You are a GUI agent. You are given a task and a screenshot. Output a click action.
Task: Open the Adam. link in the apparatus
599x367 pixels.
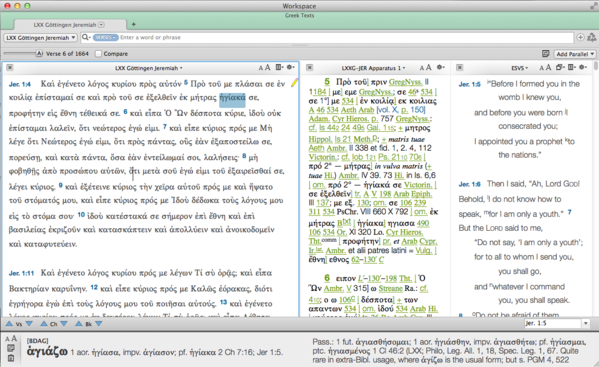pos(319,119)
